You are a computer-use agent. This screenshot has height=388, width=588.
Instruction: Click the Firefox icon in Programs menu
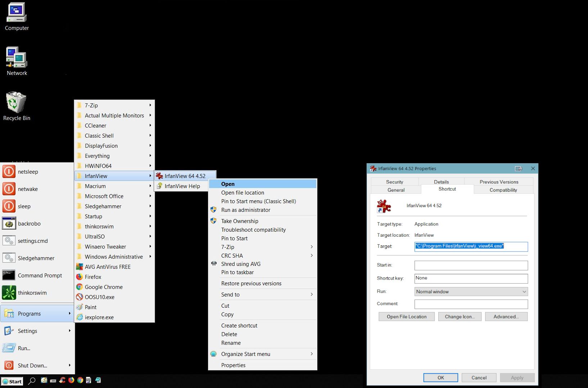click(80, 277)
